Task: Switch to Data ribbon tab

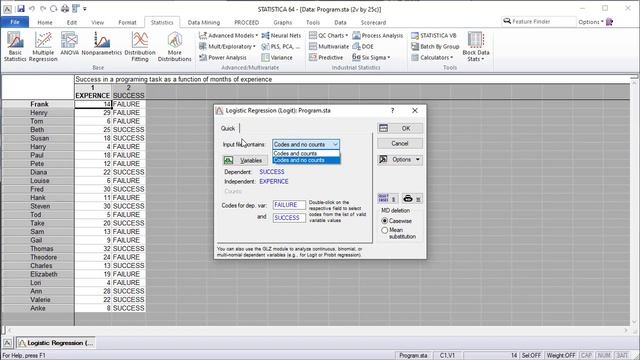Action: [x=340, y=22]
